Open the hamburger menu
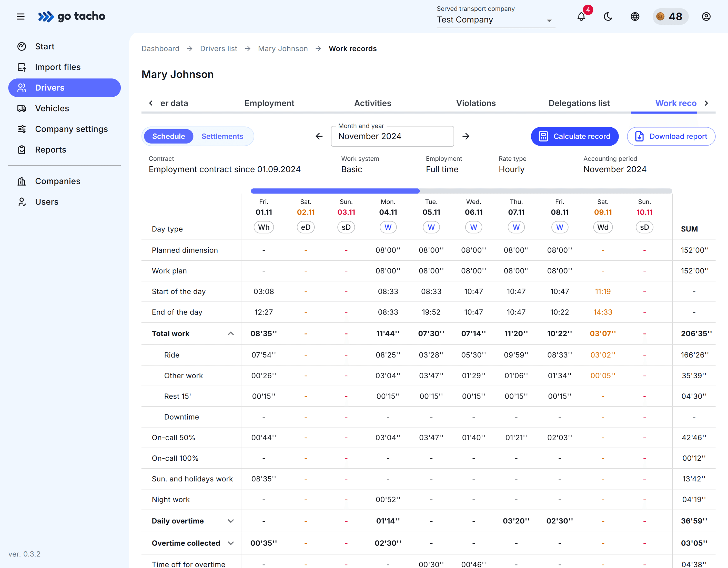Image resolution: width=728 pixels, height=568 pixels. pyautogui.click(x=21, y=16)
